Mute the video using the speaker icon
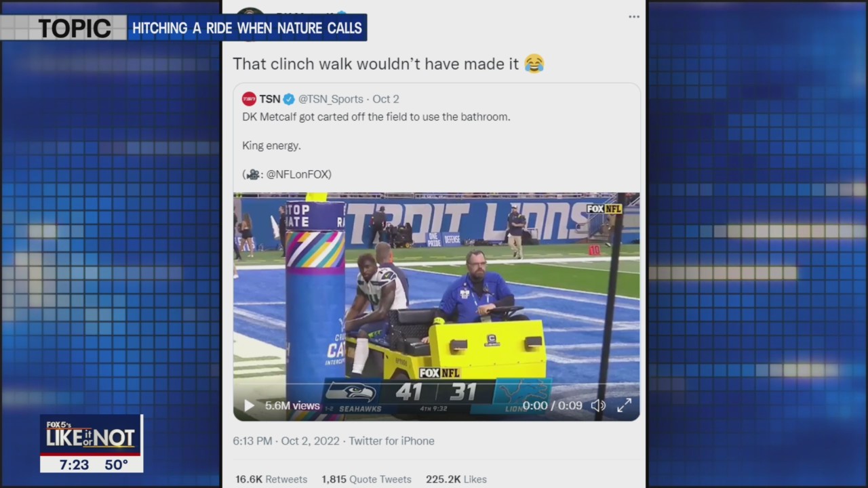The image size is (868, 488). coord(597,405)
